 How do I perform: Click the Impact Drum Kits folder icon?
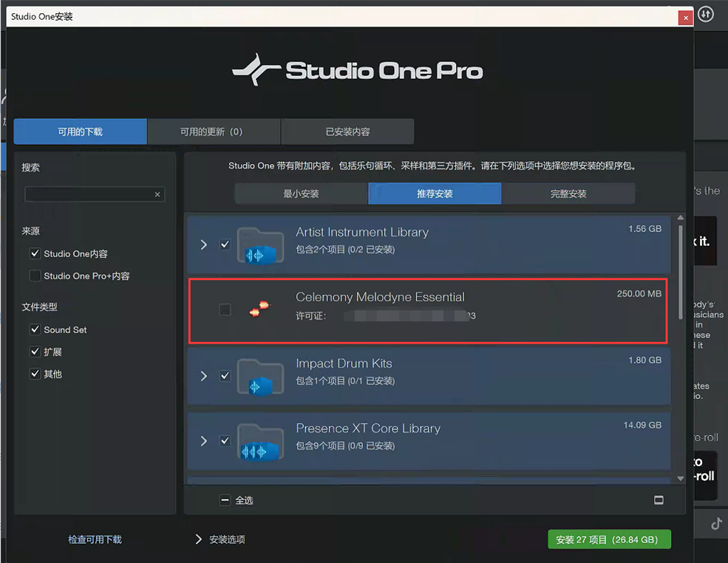click(260, 377)
